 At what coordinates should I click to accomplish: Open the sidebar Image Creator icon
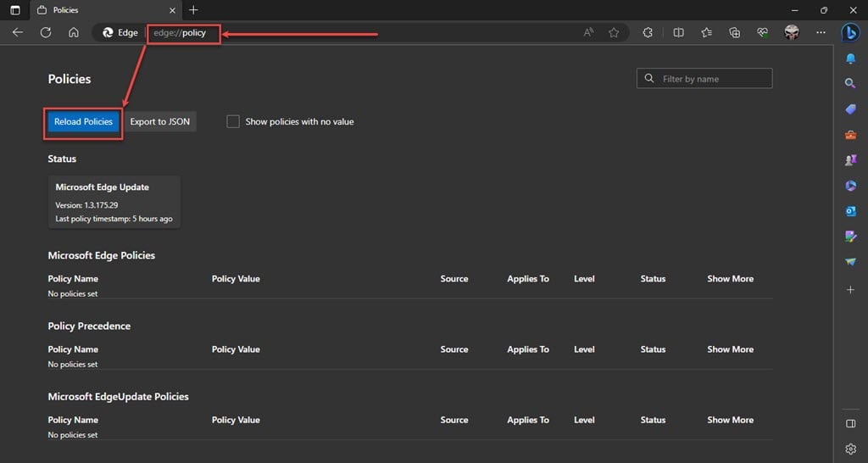coord(851,237)
